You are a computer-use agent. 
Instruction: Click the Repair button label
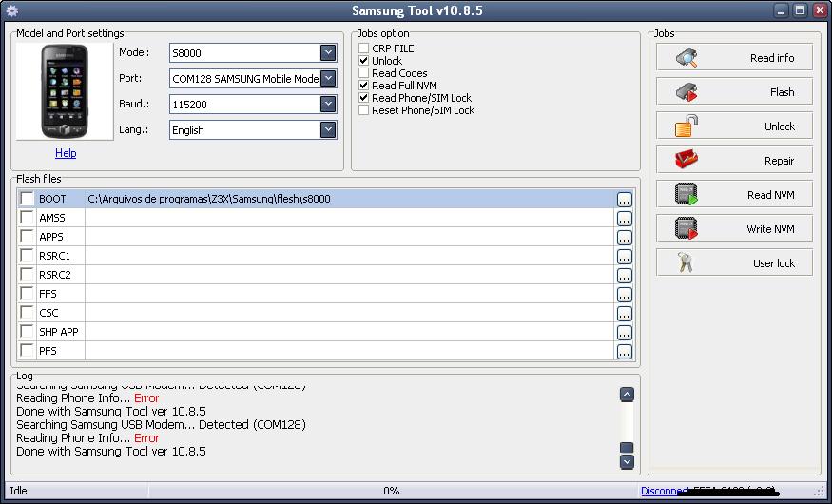point(779,161)
